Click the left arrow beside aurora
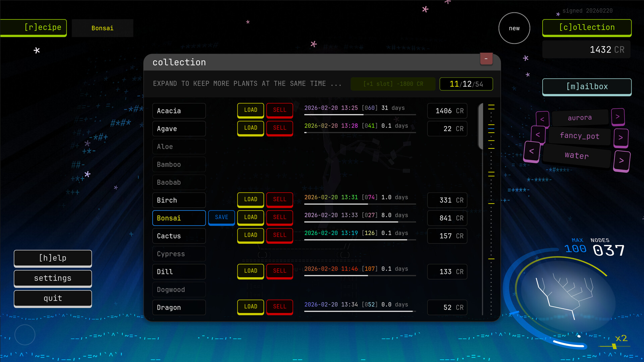The height and width of the screenshot is (362, 644). 543,119
